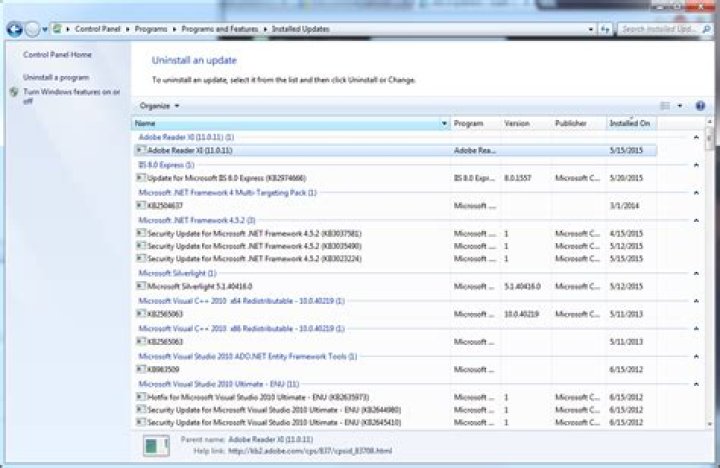Image resolution: width=720 pixels, height=468 pixels.
Task: Select KB2565063 with version 10.0.40219
Action: tap(395, 314)
